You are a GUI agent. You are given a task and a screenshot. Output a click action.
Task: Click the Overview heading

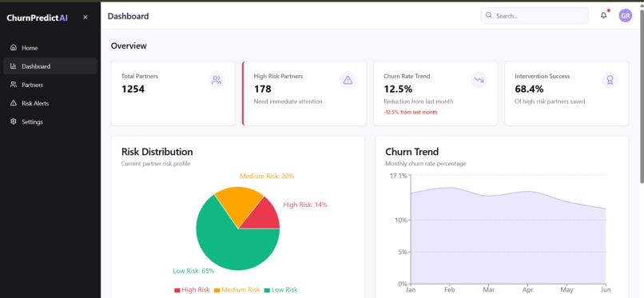point(129,46)
